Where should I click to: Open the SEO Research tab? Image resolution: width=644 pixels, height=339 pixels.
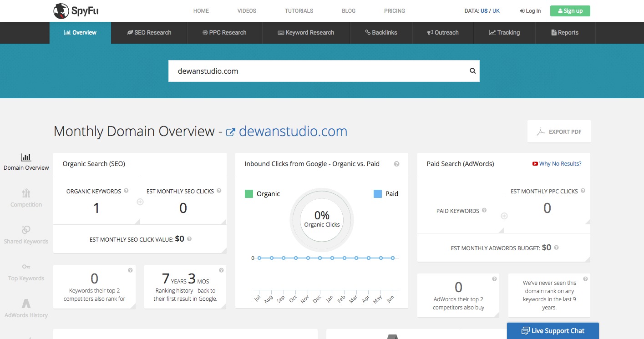[149, 33]
